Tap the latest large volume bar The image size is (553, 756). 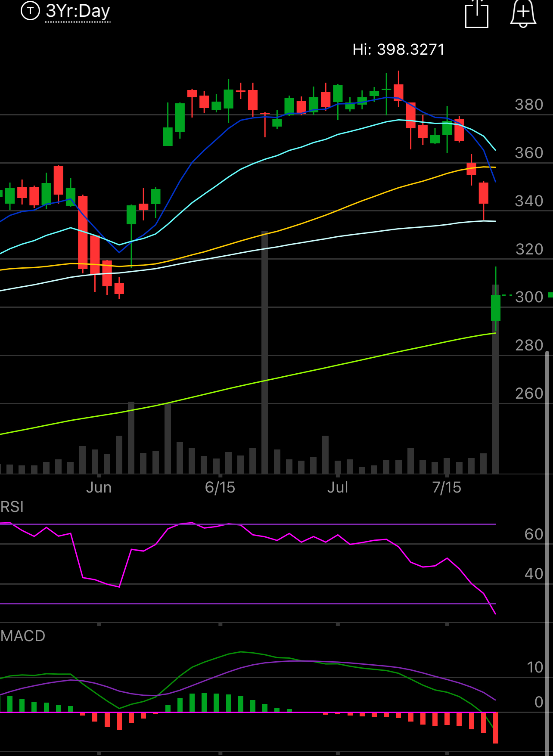[x=496, y=379]
